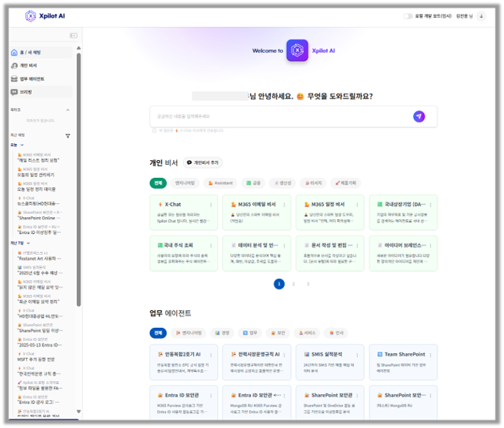The height and width of the screenshot is (428, 504).
Task: Select the 엔지니어링 filter under 개인 비서
Action: (185, 183)
